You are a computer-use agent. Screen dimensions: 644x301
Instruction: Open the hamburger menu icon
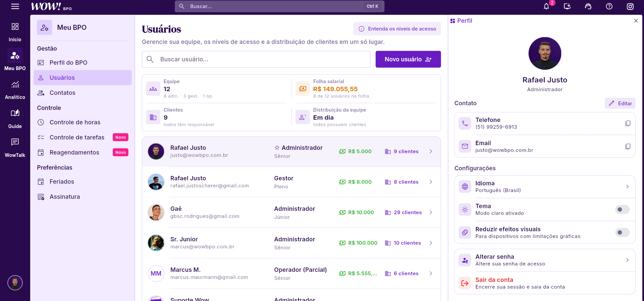click(15, 6)
